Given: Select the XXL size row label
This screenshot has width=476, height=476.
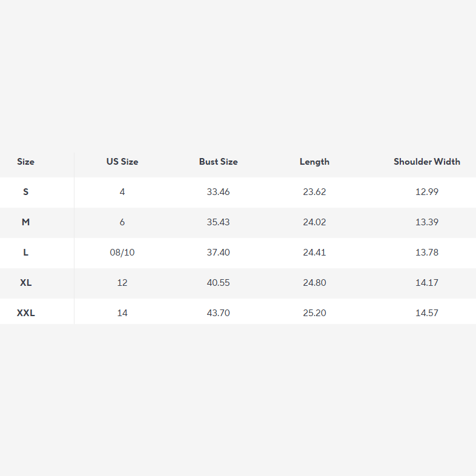Looking at the screenshot, I should [25, 313].
